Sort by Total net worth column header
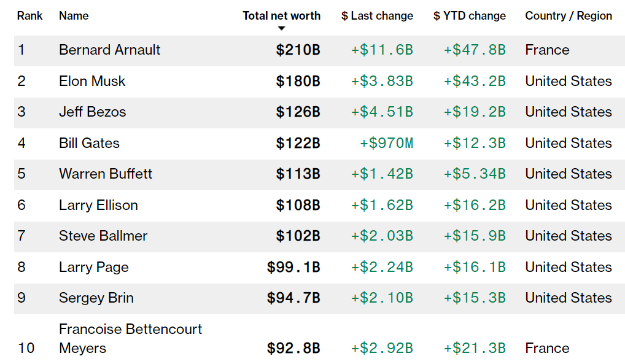 pos(281,16)
